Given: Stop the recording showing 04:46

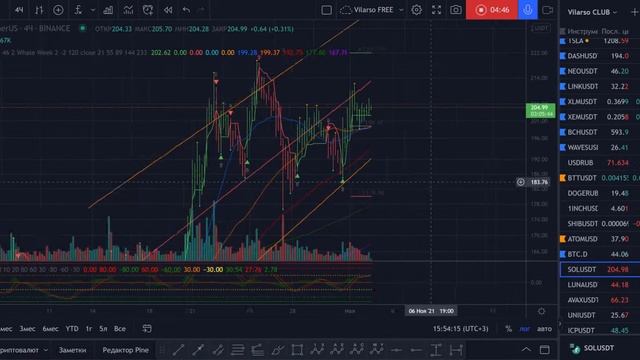Looking at the screenshot, I should point(492,10).
